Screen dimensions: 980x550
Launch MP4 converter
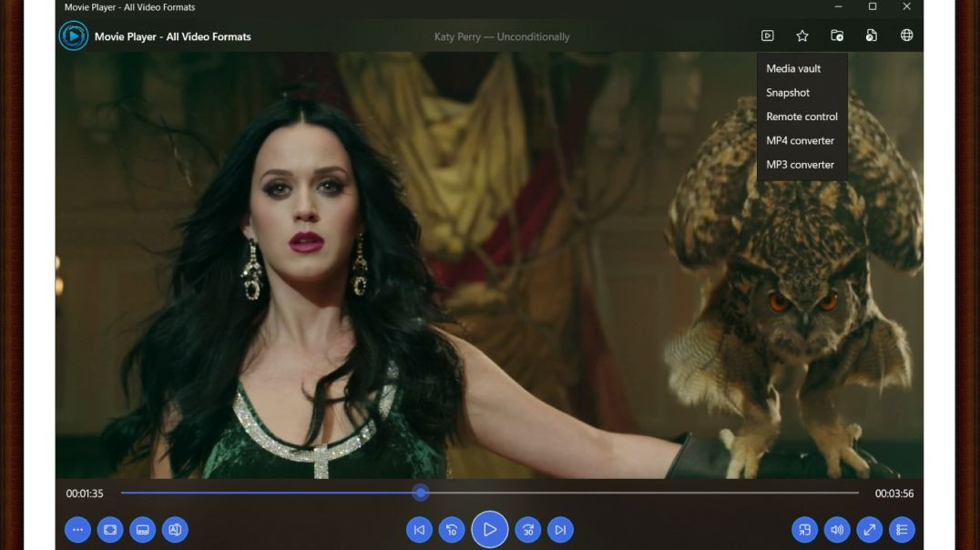click(x=800, y=140)
